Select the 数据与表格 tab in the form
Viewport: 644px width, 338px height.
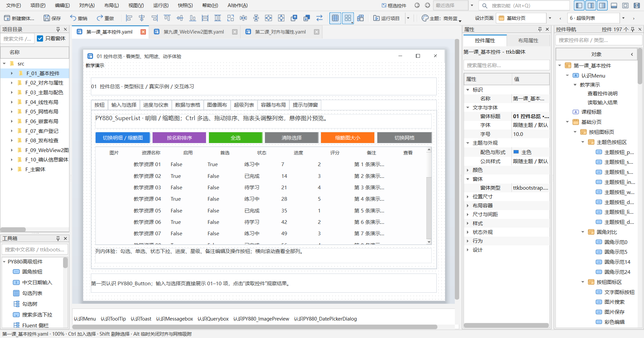coord(187,105)
